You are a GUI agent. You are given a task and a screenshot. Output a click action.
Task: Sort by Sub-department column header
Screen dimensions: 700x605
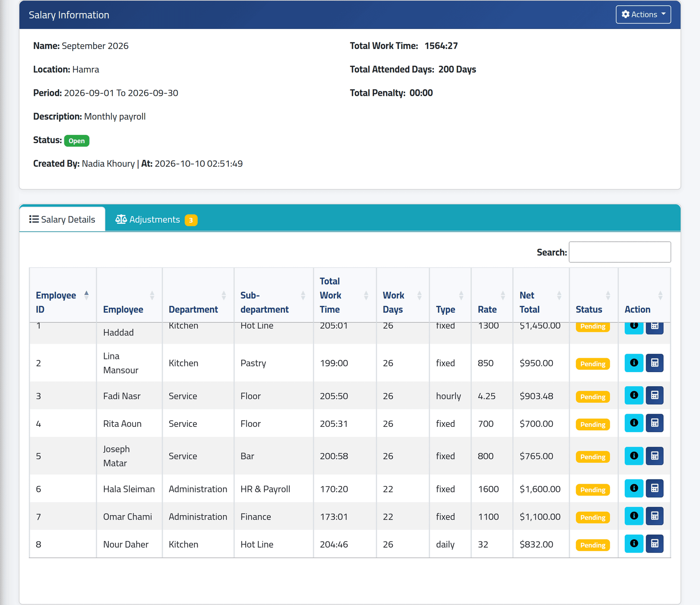point(273,295)
